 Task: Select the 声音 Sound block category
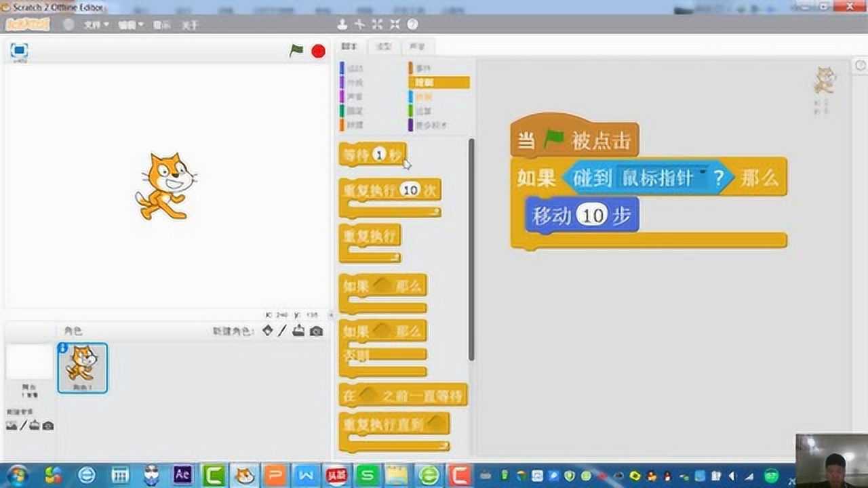click(x=352, y=97)
